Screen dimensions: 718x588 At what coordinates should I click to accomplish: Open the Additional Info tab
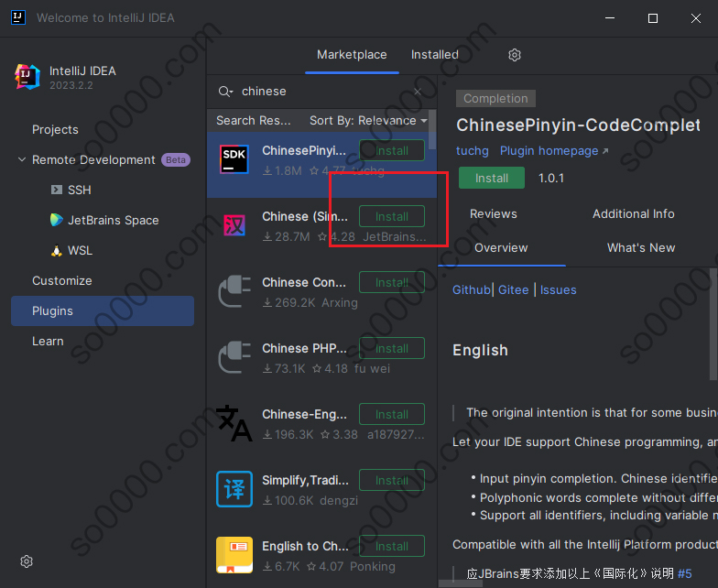pyautogui.click(x=634, y=214)
